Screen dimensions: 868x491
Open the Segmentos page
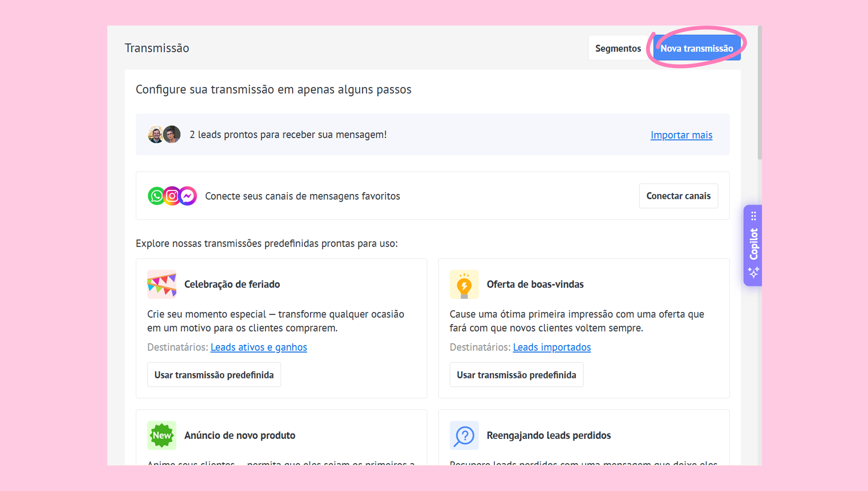tap(617, 48)
